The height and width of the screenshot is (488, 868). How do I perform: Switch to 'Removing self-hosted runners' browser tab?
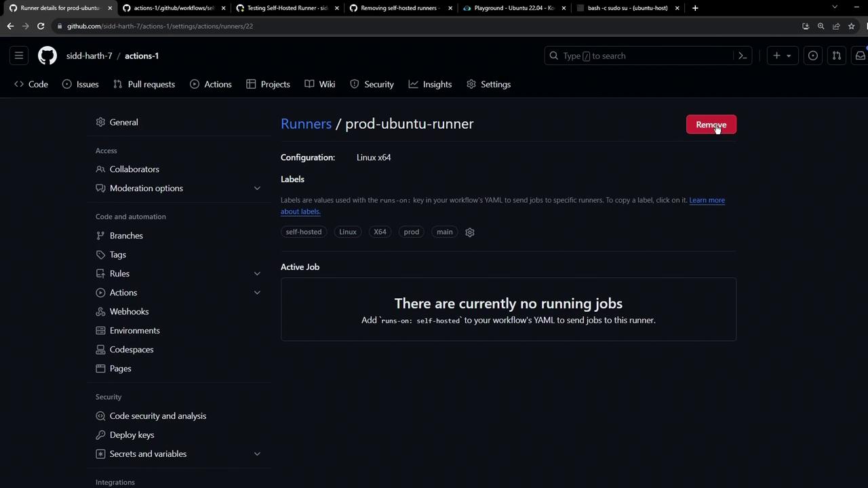[x=400, y=8]
